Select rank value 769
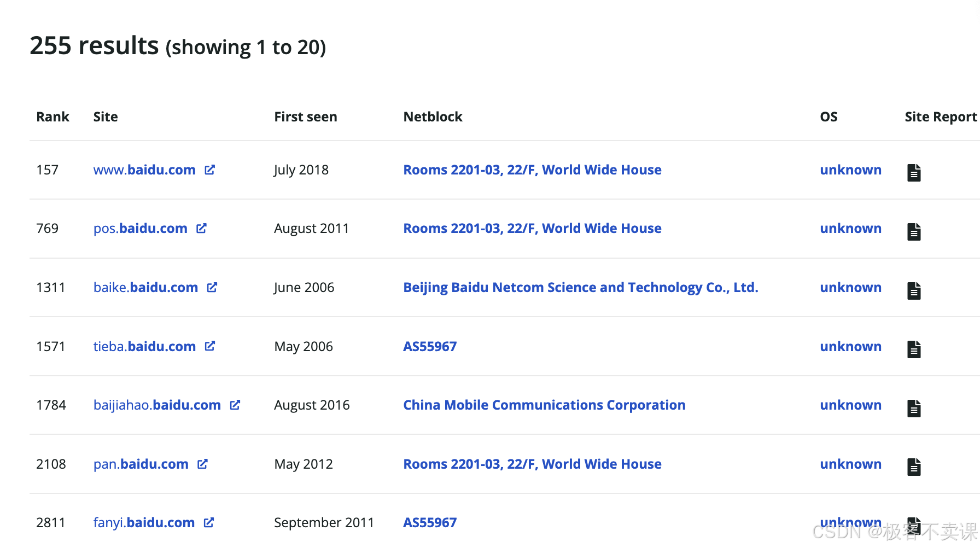The height and width of the screenshot is (548, 980). click(47, 229)
